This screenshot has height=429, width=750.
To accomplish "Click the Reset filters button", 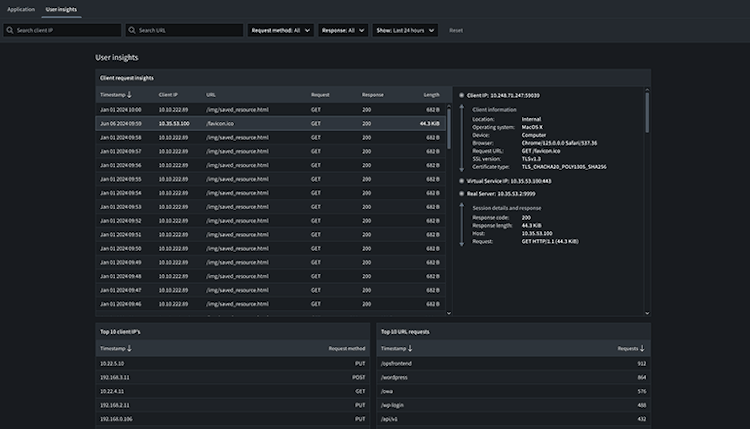I will [x=456, y=31].
